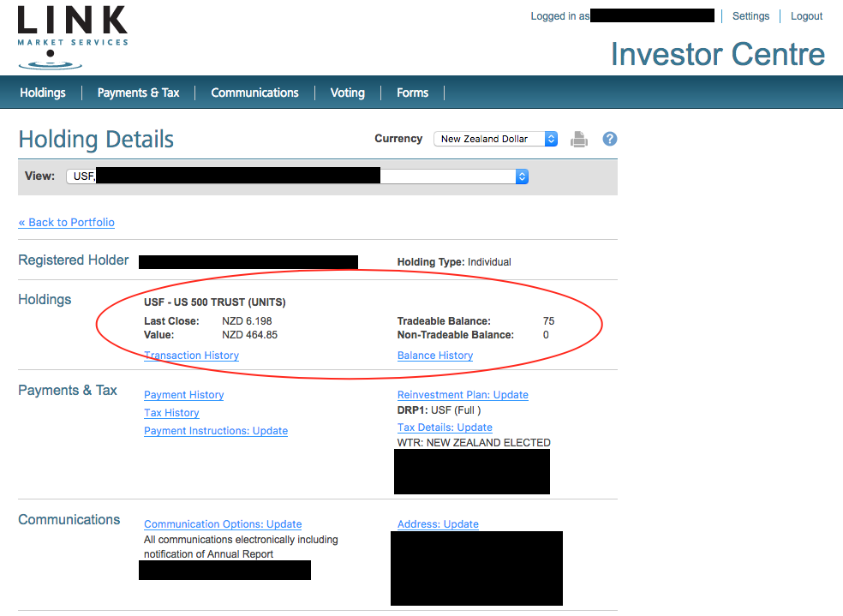
Task: Update Communication Options
Action: click(223, 524)
